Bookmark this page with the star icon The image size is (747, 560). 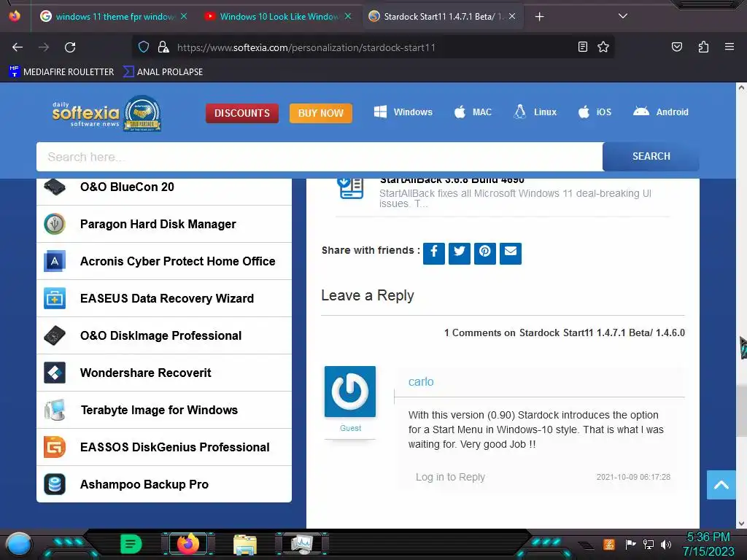603,47
